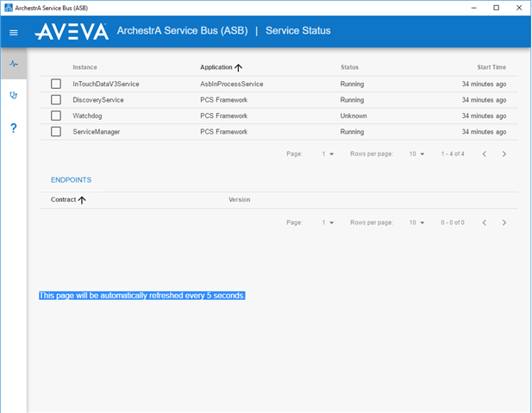Check the ServiceManager checkbox
The image size is (532, 413).
tap(56, 132)
